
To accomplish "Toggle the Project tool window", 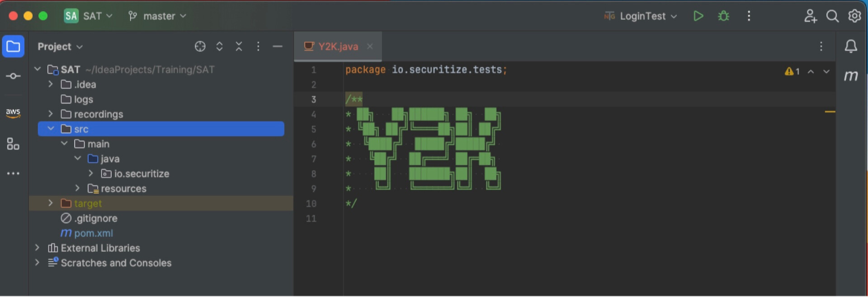I will pyautogui.click(x=13, y=46).
